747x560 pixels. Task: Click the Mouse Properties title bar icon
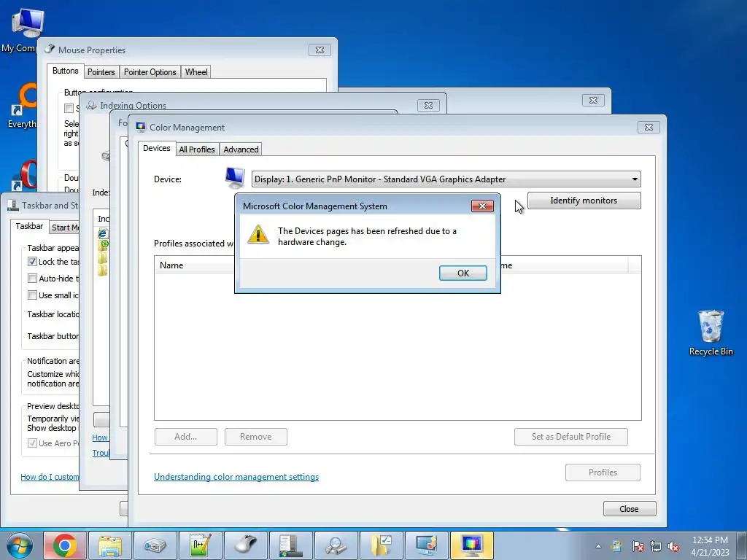point(50,49)
